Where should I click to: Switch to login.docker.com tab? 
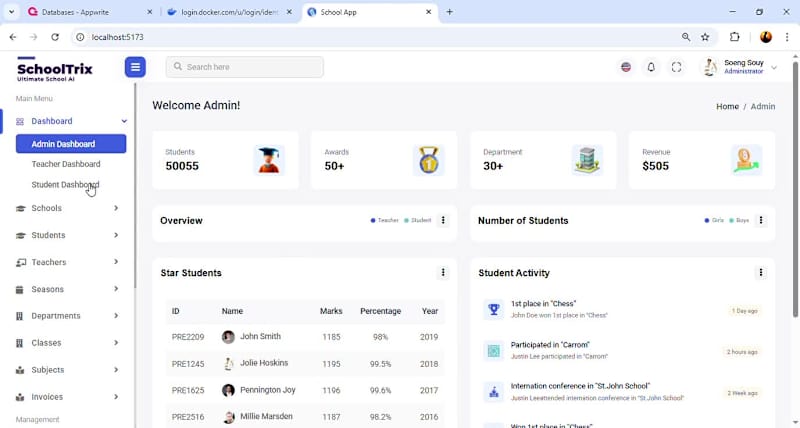[229, 12]
